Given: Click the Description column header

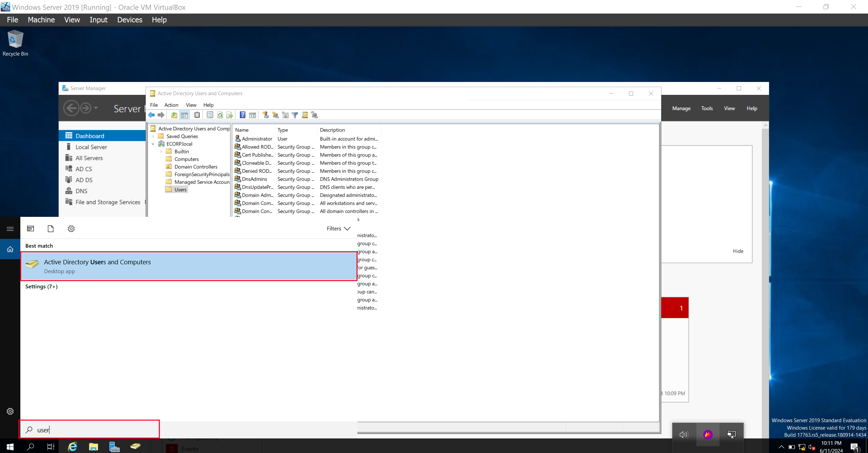Looking at the screenshot, I should coord(349,130).
